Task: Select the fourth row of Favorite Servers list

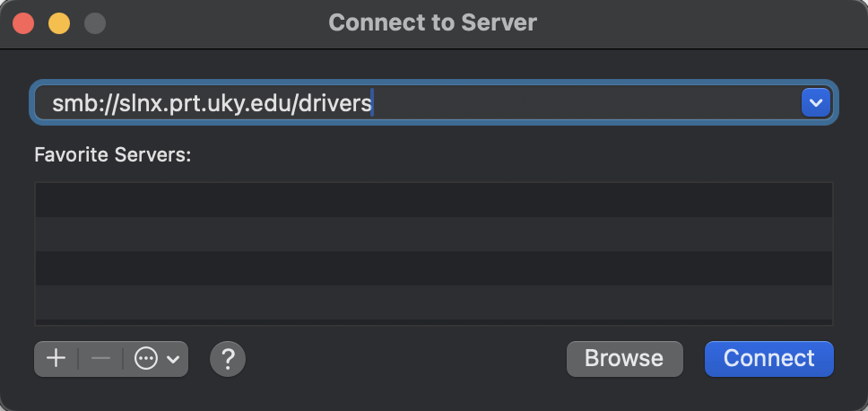Action: pos(433,302)
